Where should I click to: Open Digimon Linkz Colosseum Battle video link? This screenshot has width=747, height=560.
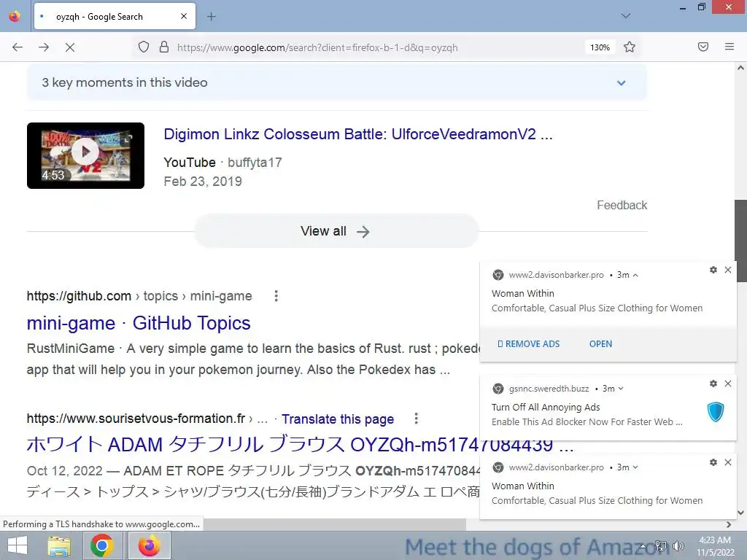(357, 134)
